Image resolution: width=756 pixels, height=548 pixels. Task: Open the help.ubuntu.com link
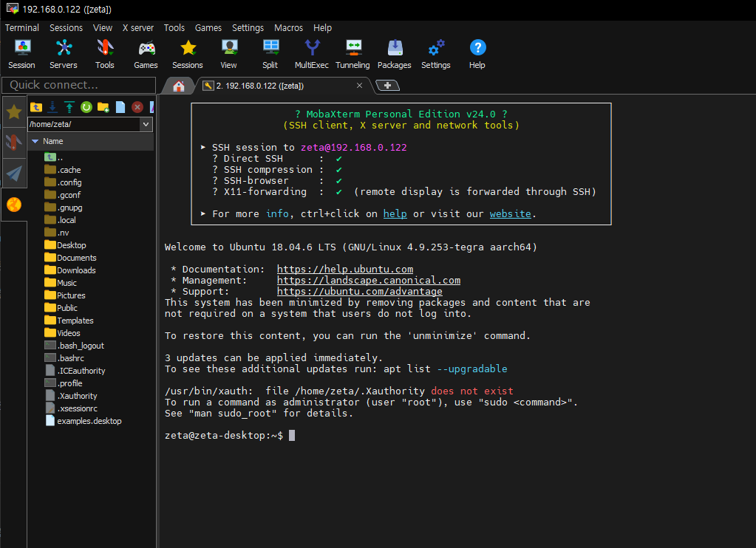click(344, 269)
